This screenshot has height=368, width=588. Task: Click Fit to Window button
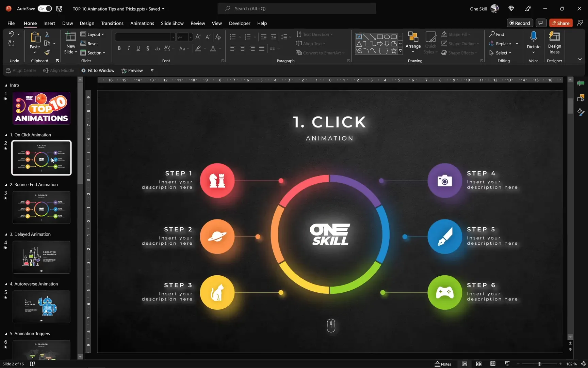click(x=98, y=71)
